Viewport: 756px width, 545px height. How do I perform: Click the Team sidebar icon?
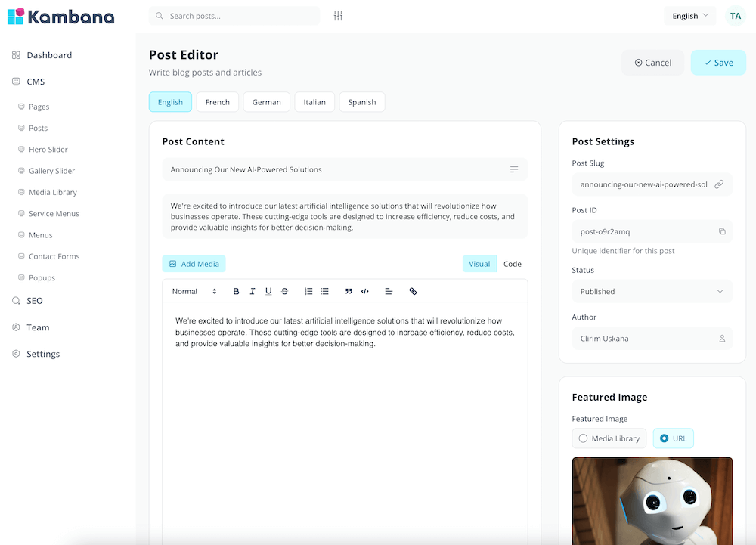(16, 327)
